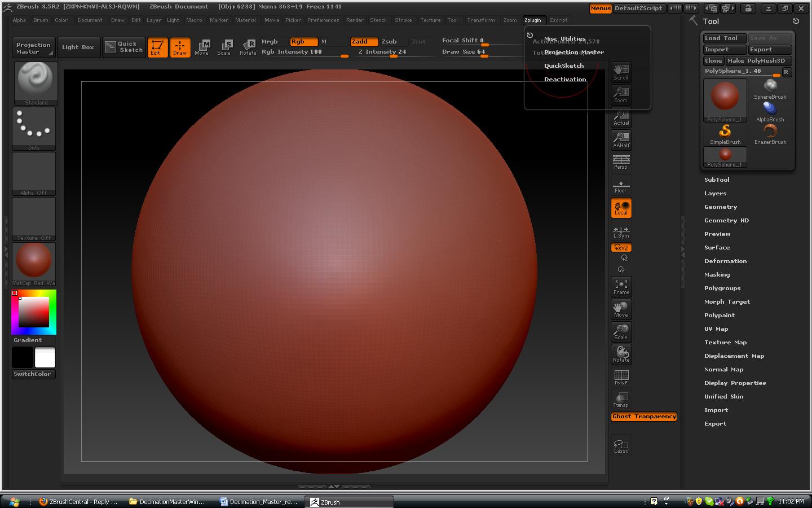
Task: Select the Scale mode in top shelf
Action: tap(224, 47)
